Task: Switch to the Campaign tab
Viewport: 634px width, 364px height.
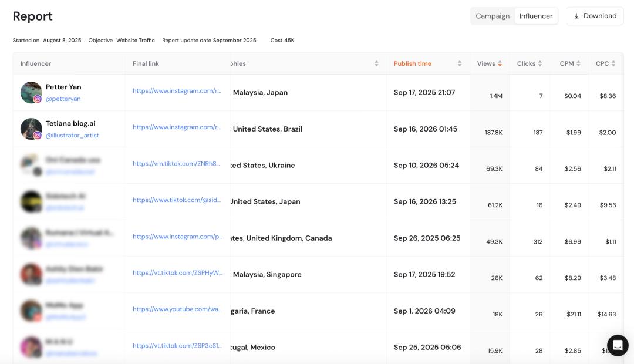Action: 492,16
